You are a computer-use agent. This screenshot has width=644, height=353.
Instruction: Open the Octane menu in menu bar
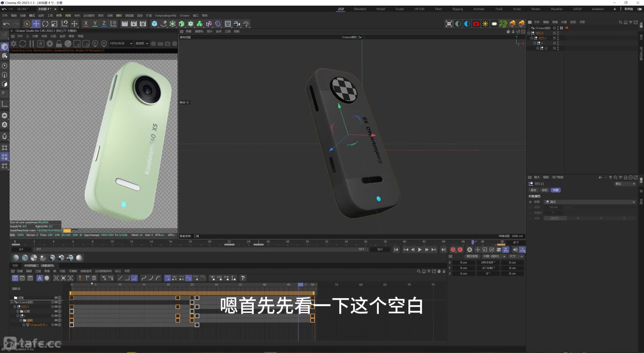click(x=185, y=15)
